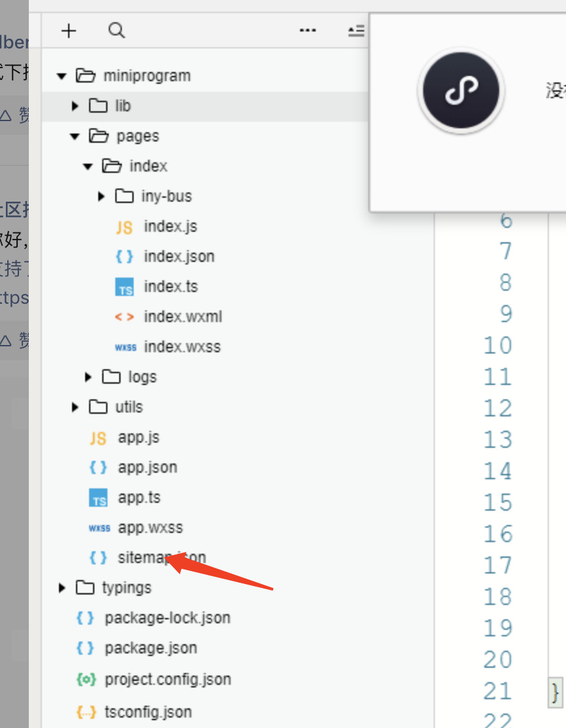Click the braces icon beside package.json
This screenshot has height=728, width=566.
pos(85,648)
